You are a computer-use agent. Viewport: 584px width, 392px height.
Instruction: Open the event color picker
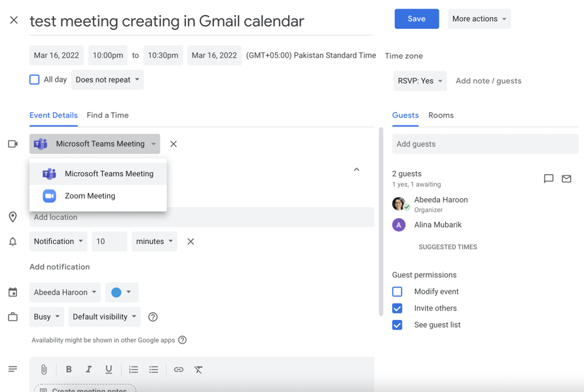(x=121, y=292)
